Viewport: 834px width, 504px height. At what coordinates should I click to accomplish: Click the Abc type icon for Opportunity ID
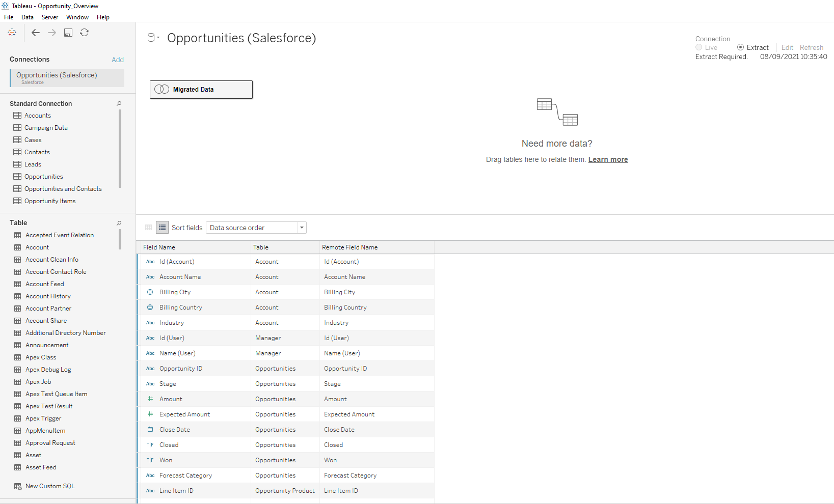(150, 369)
